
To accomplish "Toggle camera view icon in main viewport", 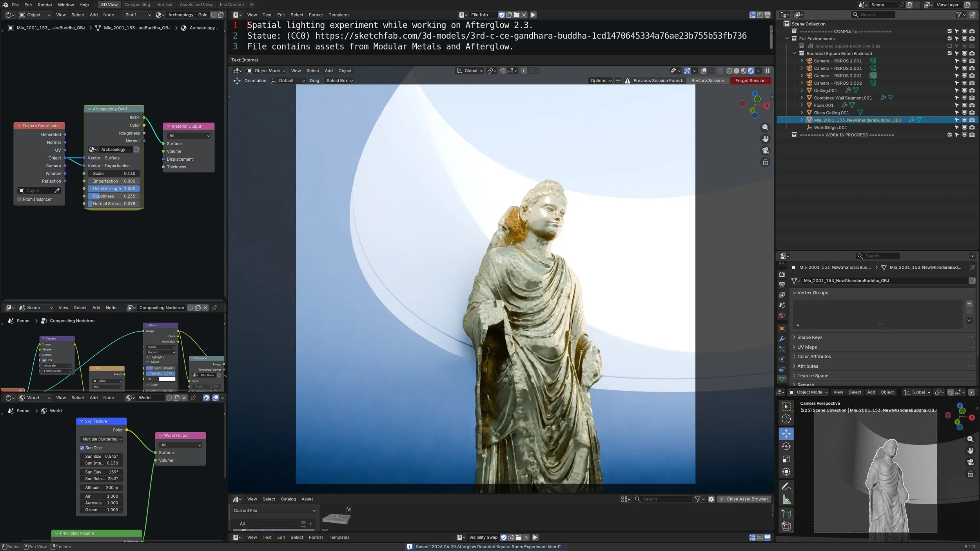I will [765, 150].
